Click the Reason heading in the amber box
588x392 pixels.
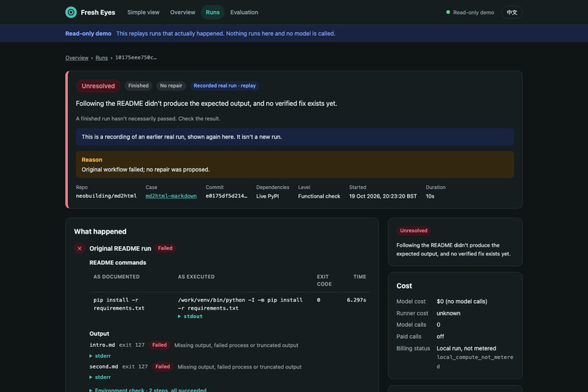92,159
